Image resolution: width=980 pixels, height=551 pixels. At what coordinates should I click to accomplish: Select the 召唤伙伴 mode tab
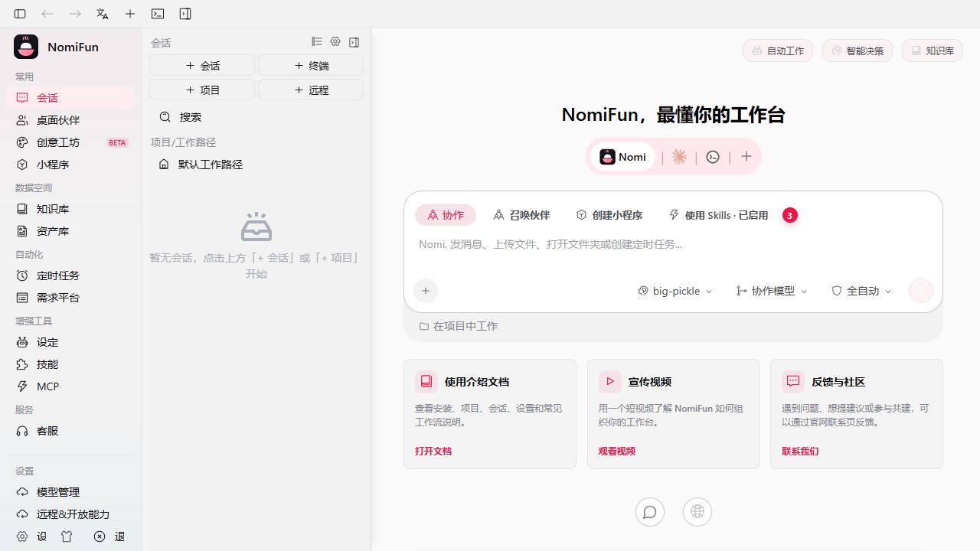pyautogui.click(x=521, y=215)
